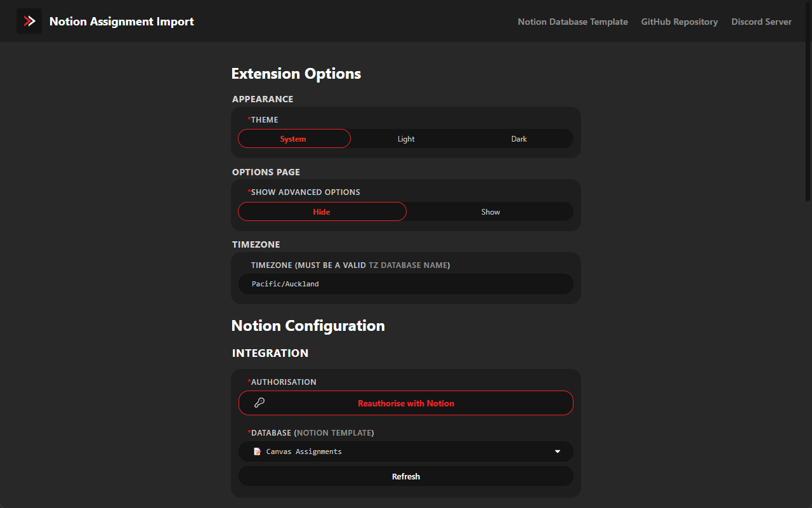Join the Discord Server

[761, 21]
